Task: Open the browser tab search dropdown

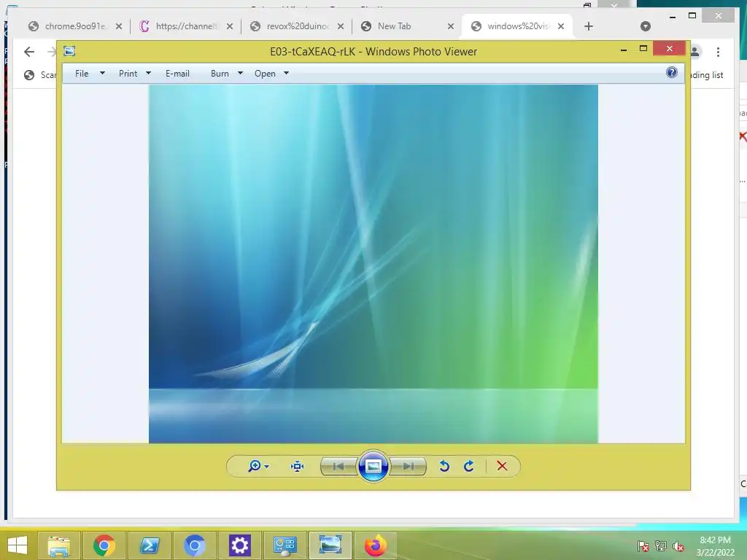Action: coord(646,26)
